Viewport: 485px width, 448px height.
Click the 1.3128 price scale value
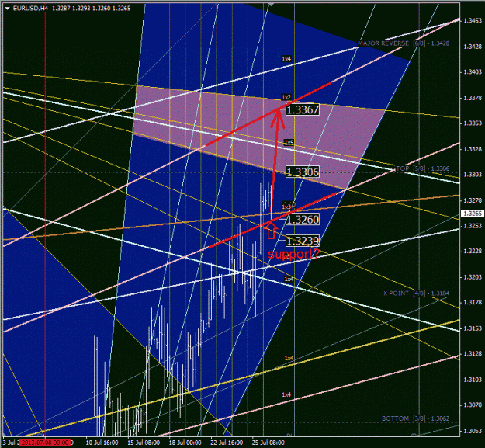coord(473,353)
